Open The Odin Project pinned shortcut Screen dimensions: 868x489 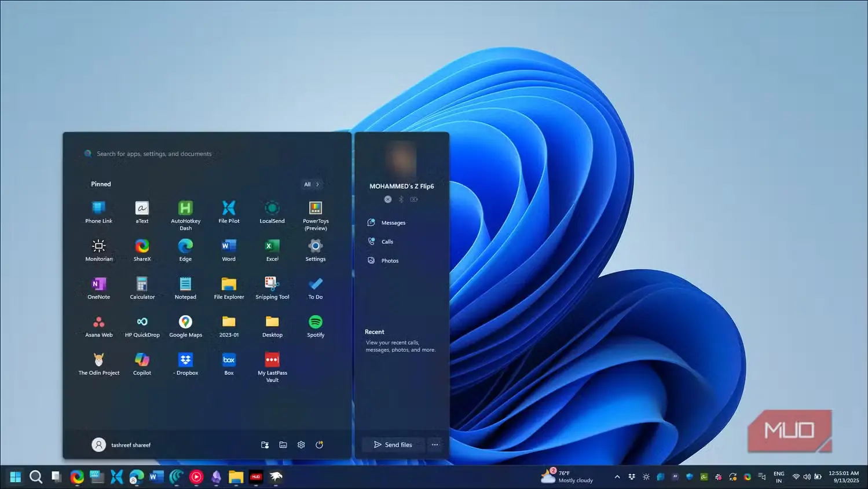(x=99, y=364)
